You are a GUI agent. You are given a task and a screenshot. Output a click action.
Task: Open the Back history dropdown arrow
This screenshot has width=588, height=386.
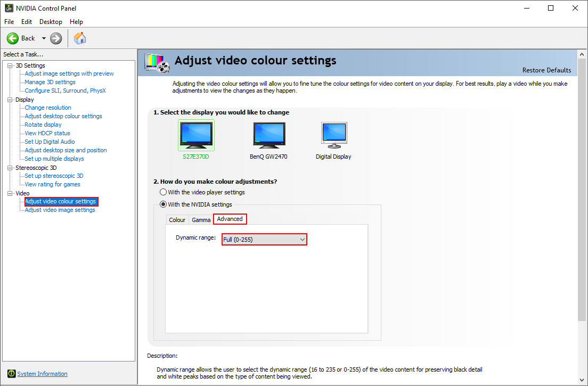[44, 38]
